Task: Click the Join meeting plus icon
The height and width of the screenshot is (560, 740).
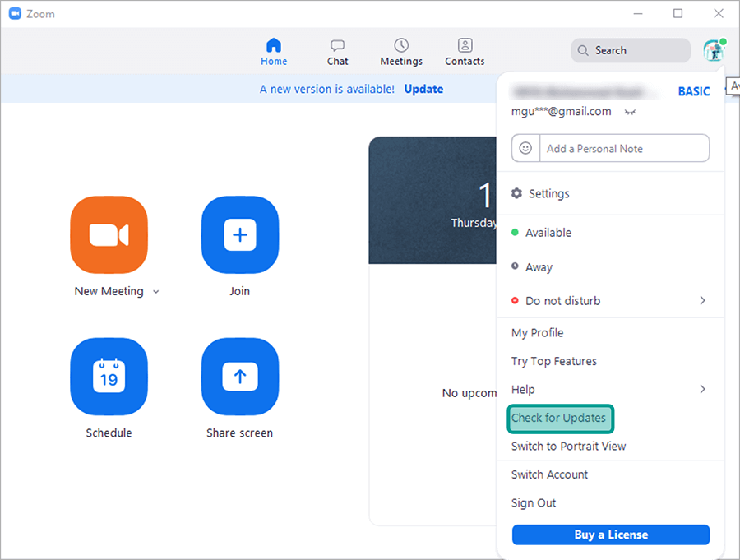Action: pos(240,234)
